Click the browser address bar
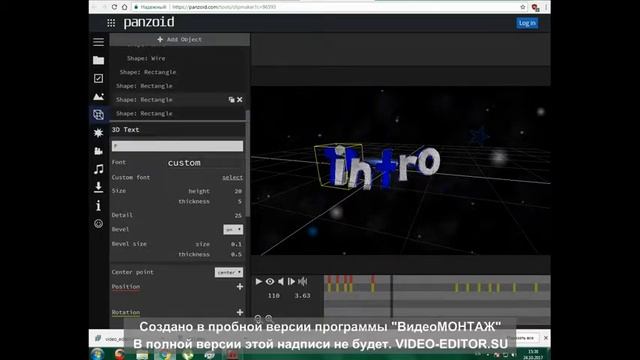This screenshot has height=360, width=640. point(327,7)
